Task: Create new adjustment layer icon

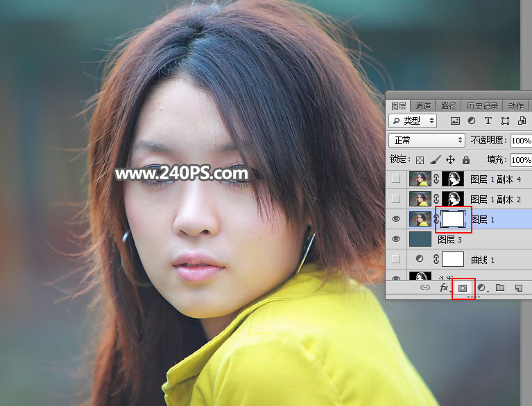Action: (481, 288)
